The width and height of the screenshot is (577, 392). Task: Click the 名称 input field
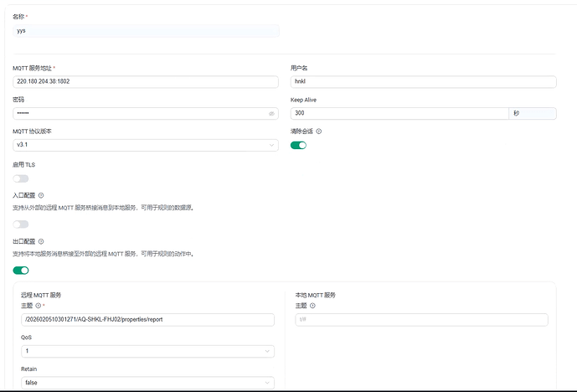(x=146, y=30)
